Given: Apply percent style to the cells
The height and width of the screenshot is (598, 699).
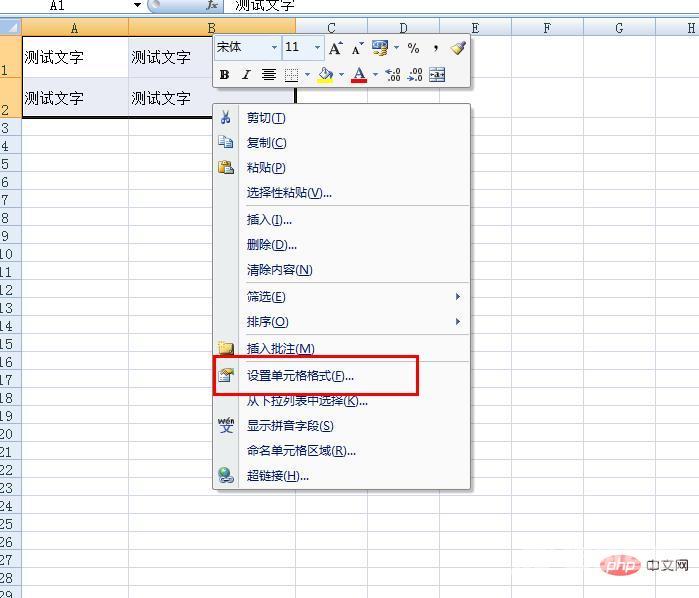Looking at the screenshot, I should coord(413,48).
